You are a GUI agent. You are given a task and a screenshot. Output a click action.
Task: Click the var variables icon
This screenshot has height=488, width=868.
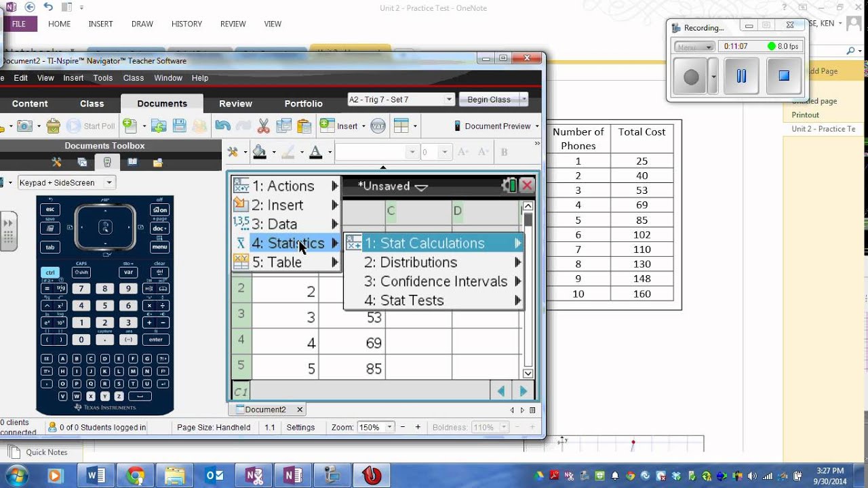(x=378, y=126)
